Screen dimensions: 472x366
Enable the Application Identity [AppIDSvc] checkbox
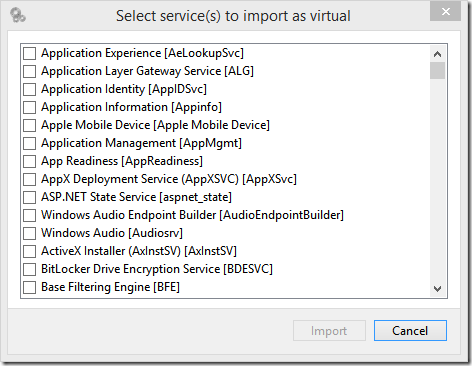click(29, 89)
